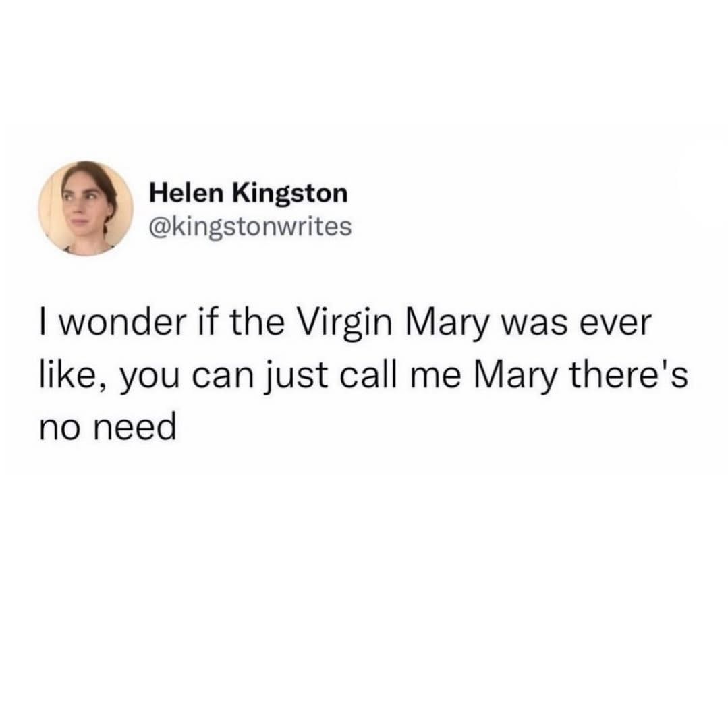This screenshot has width=728, height=728.
Task: Click the display name Helen Kingston
Action: [248, 193]
